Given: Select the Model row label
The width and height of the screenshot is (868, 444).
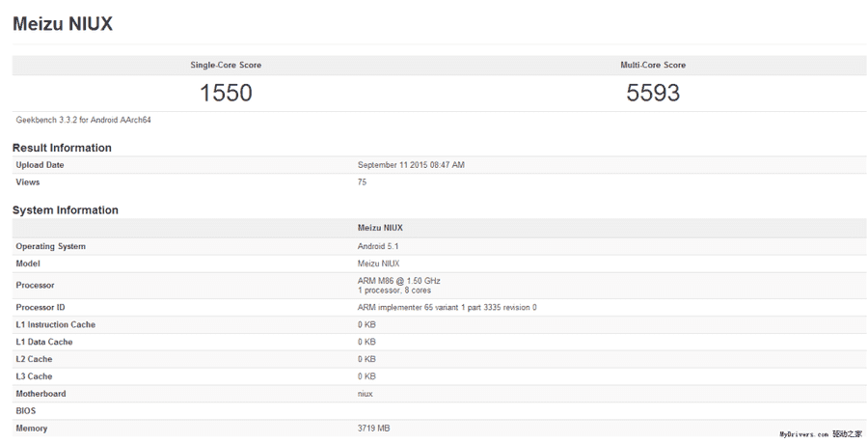Looking at the screenshot, I should (28, 264).
